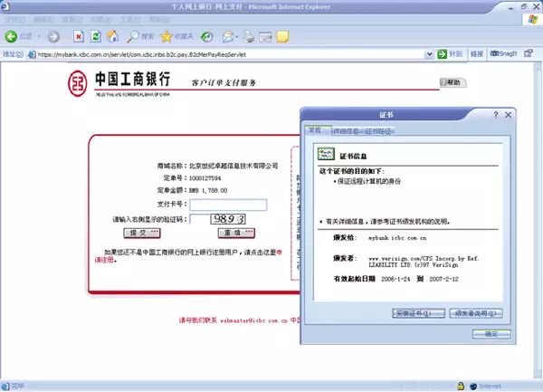Click the padlock icon in the status bar
543x392 pixels.
pos(461,386)
